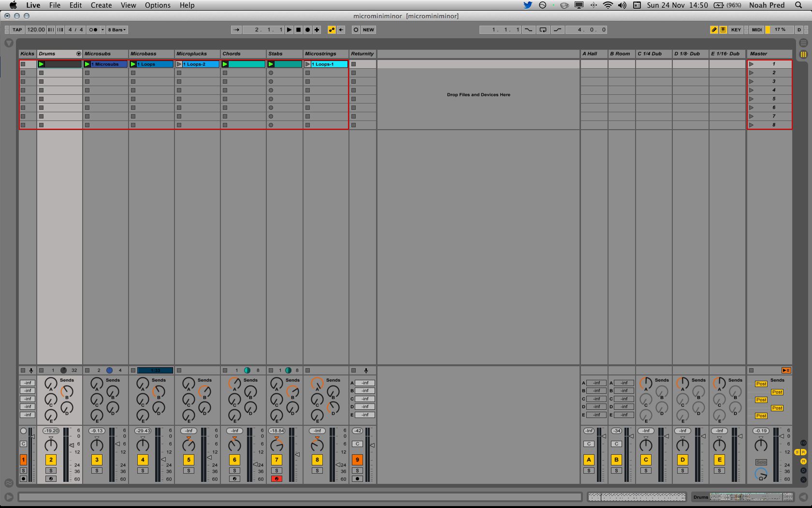Image resolution: width=812 pixels, height=508 pixels.
Task: Solo track 3 Microsubs
Action: tap(97, 471)
